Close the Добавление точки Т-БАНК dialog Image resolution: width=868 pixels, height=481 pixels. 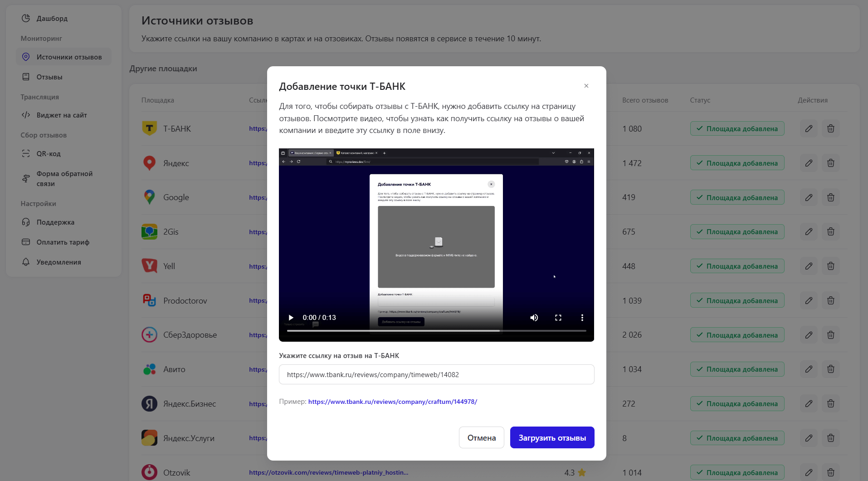click(586, 86)
